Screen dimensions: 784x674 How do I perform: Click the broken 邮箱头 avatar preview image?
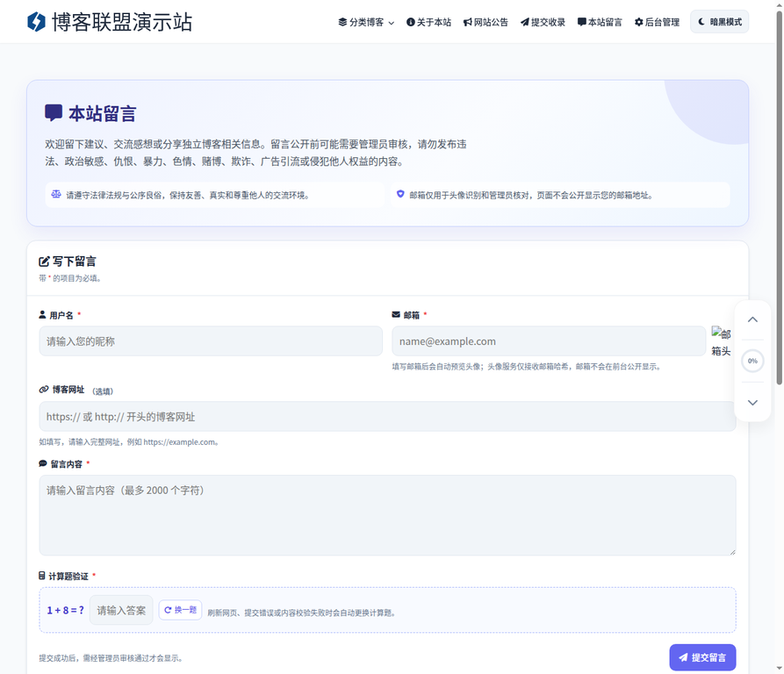(x=721, y=341)
